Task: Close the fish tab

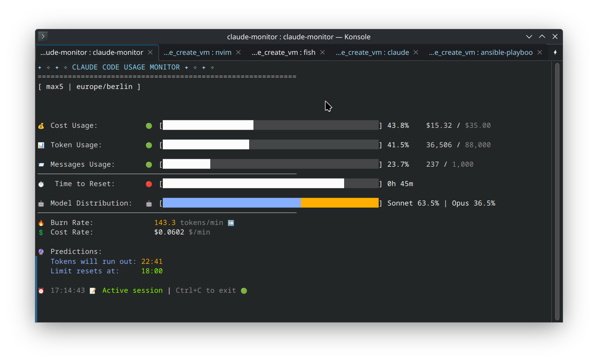Action: point(323,52)
